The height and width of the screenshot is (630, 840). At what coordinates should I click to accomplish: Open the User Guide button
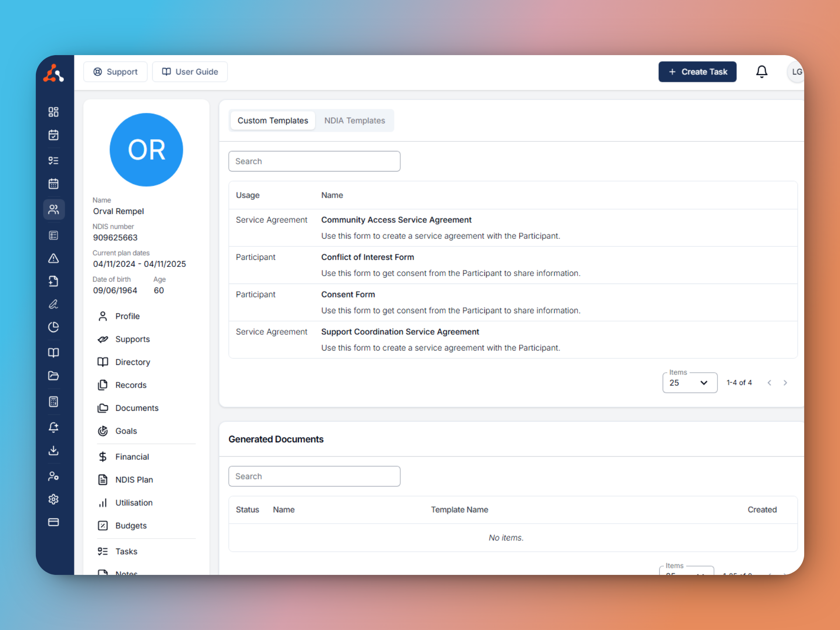(190, 72)
